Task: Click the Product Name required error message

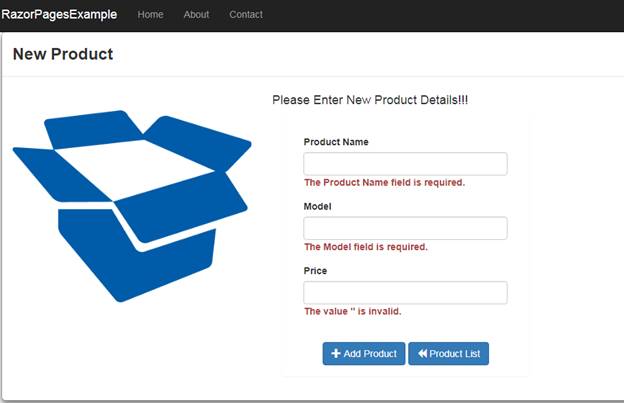Action: tap(384, 183)
